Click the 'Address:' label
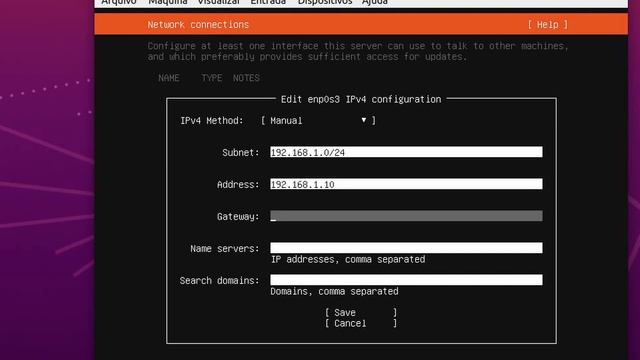Viewport: 640px width, 360px height. pyautogui.click(x=238, y=185)
